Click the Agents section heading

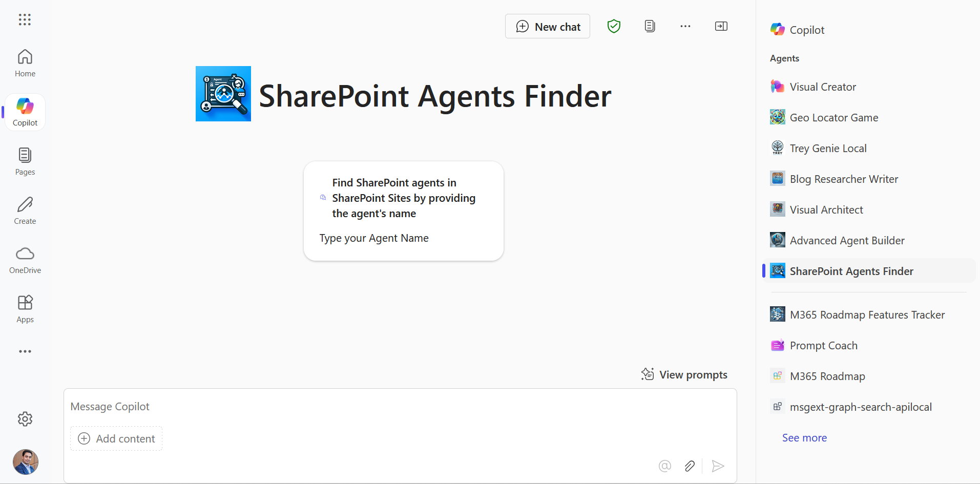(784, 58)
